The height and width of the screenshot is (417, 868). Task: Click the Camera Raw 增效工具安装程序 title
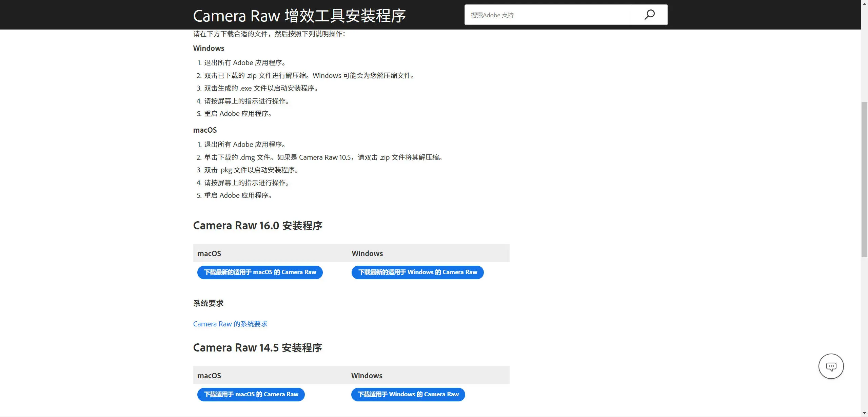[x=299, y=16]
